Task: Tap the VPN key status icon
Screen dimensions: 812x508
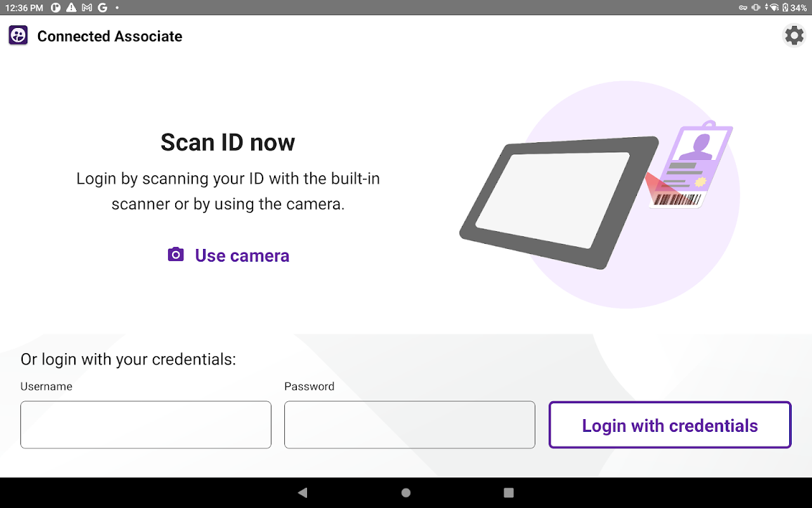Action: [x=743, y=8]
